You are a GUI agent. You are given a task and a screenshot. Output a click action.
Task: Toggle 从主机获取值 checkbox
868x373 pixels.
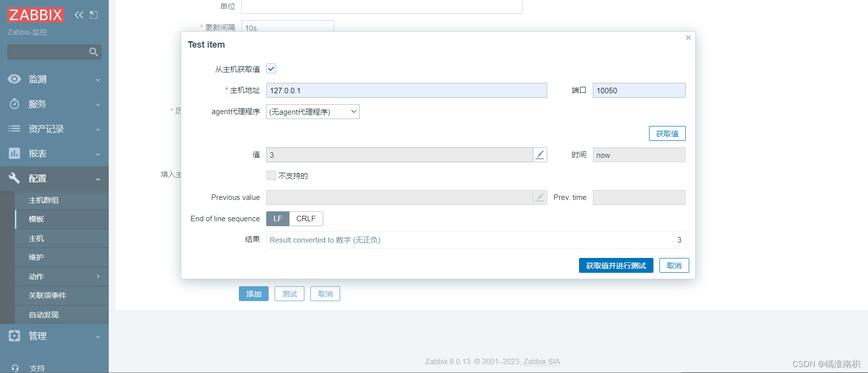pos(271,69)
